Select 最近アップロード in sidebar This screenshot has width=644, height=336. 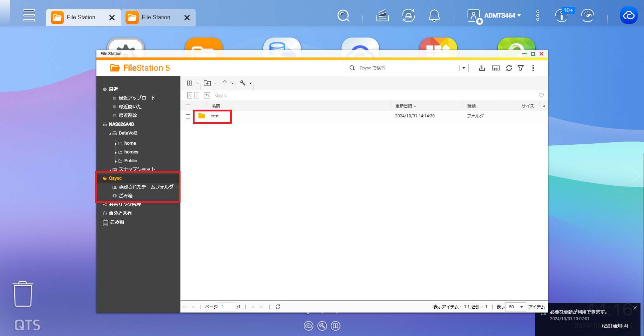[137, 98]
